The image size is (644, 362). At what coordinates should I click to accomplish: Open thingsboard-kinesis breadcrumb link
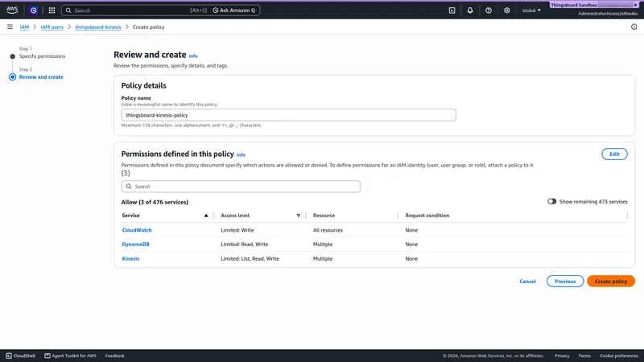tap(97, 27)
